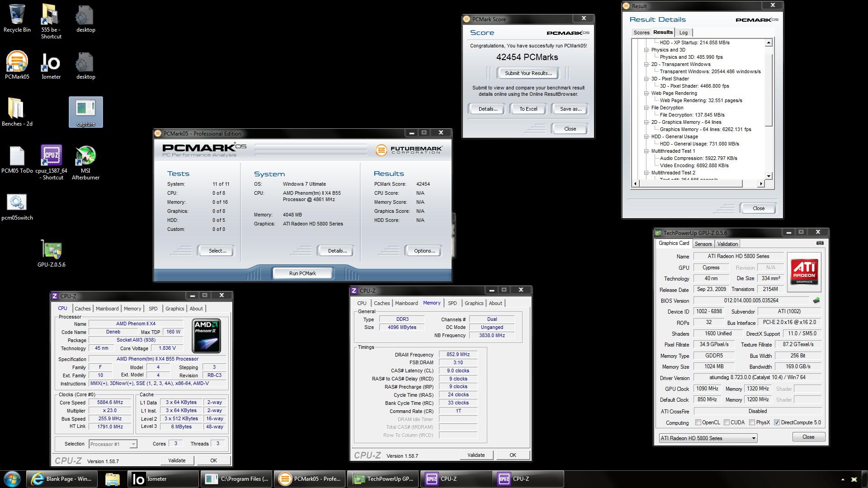
Task: Click the GPU-Z screenshot camera icon
Action: click(820, 243)
